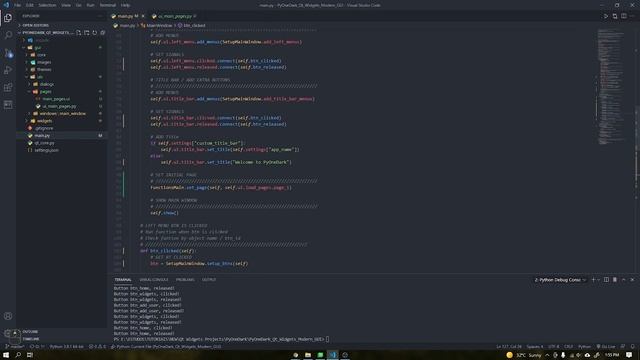The width and height of the screenshot is (640, 360).
Task: Click the New Folder icon in Explorer
Action: point(87,33)
